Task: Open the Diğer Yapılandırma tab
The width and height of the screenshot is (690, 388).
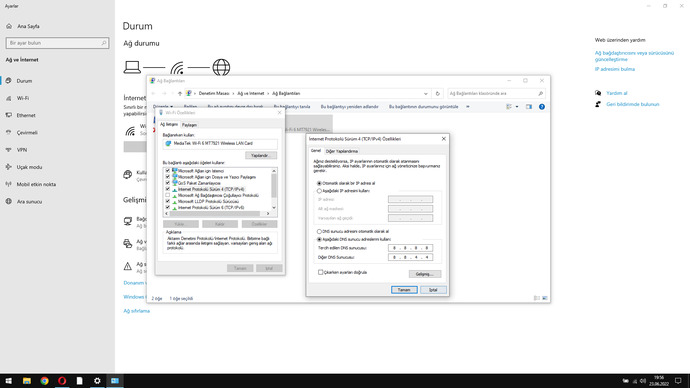Action: (342, 151)
